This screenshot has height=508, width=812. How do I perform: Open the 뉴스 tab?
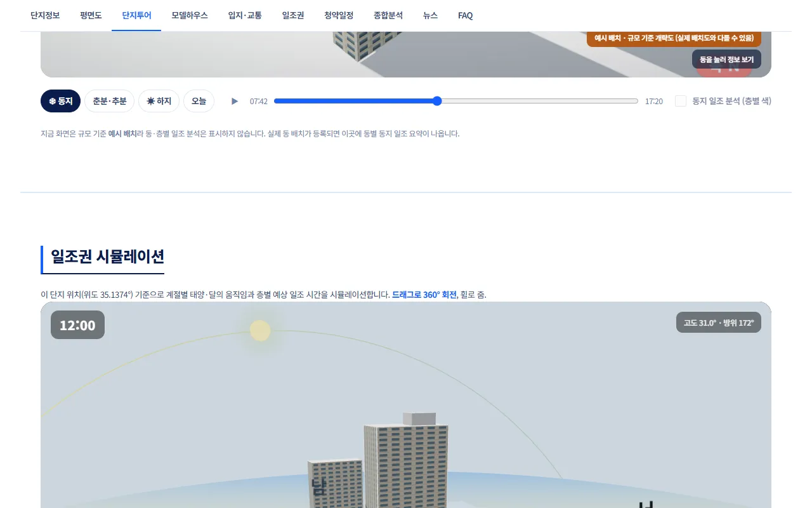point(430,15)
